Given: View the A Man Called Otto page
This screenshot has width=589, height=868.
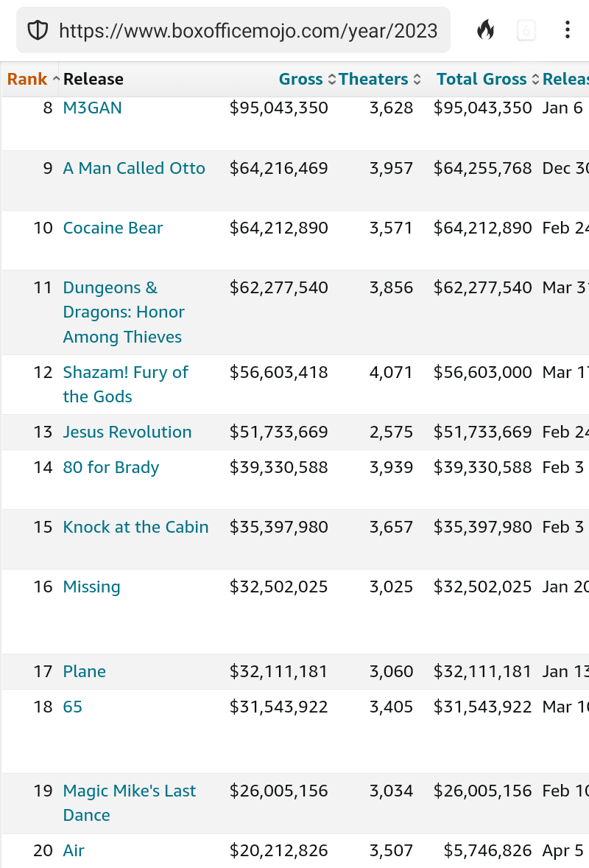Looking at the screenshot, I should click(x=134, y=169).
